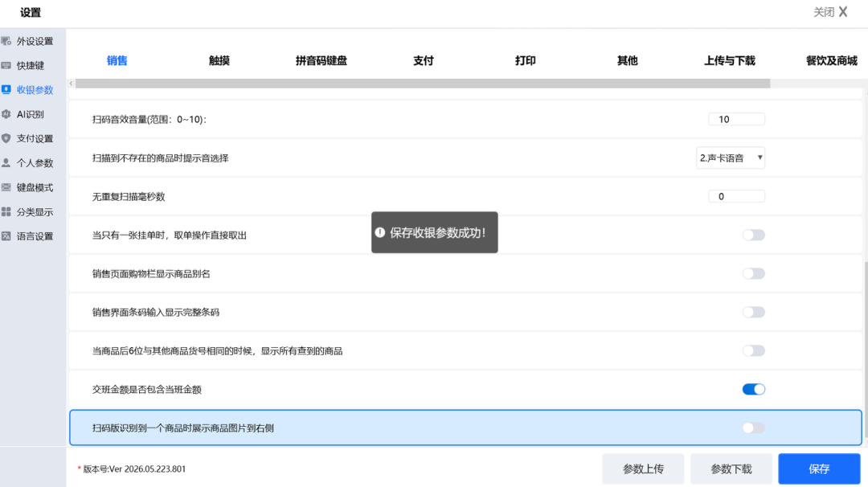This screenshot has width=868, height=487.
Task: Open 个人参数 person icon
Action: coord(6,162)
